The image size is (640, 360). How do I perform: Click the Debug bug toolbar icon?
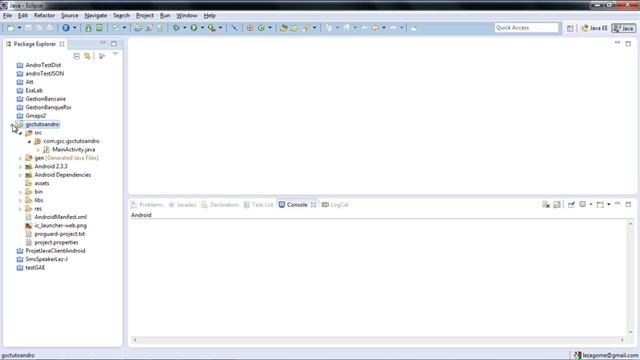176,28
